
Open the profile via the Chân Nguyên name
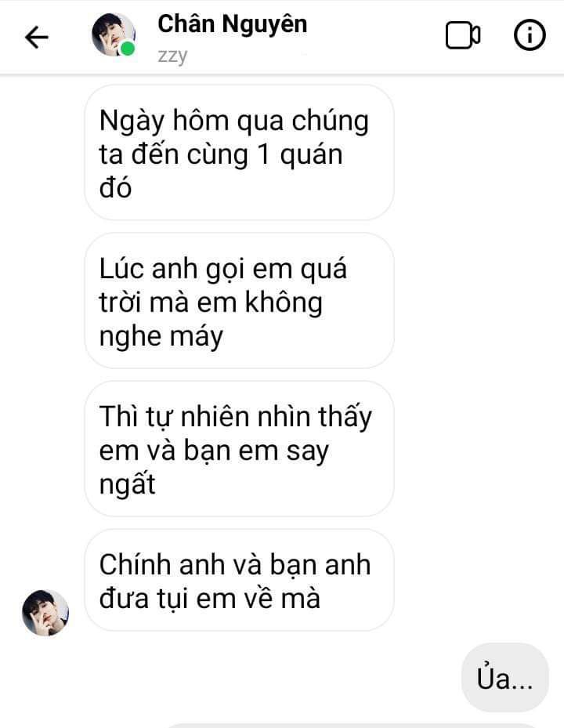click(x=232, y=24)
